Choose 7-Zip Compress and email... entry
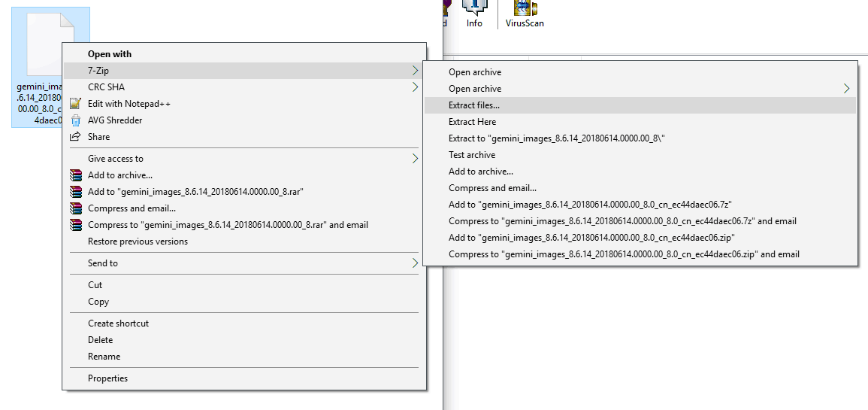The image size is (868, 410). click(640, 188)
